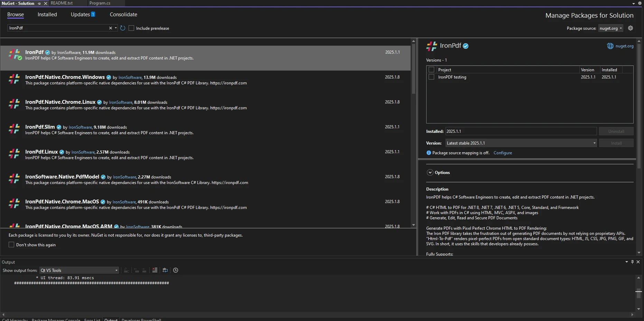Clear the IronPdf search text with the X
The width and height of the screenshot is (644, 321).
click(x=111, y=28)
